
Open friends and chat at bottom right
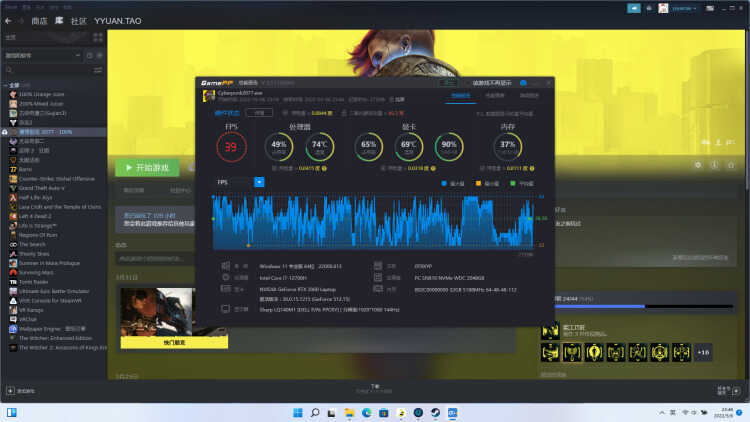click(x=728, y=390)
